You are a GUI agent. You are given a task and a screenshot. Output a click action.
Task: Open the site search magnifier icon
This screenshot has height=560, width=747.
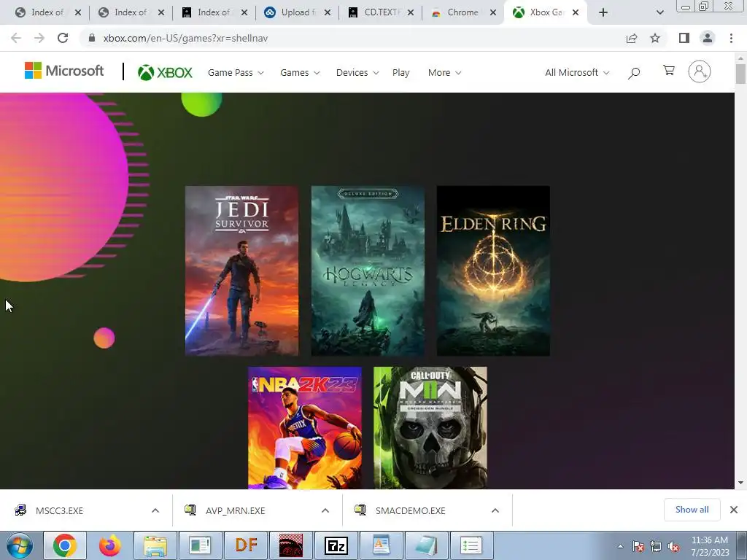634,73
